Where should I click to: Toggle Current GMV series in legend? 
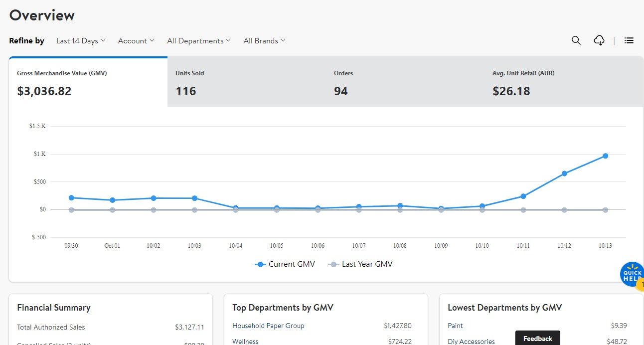click(285, 264)
